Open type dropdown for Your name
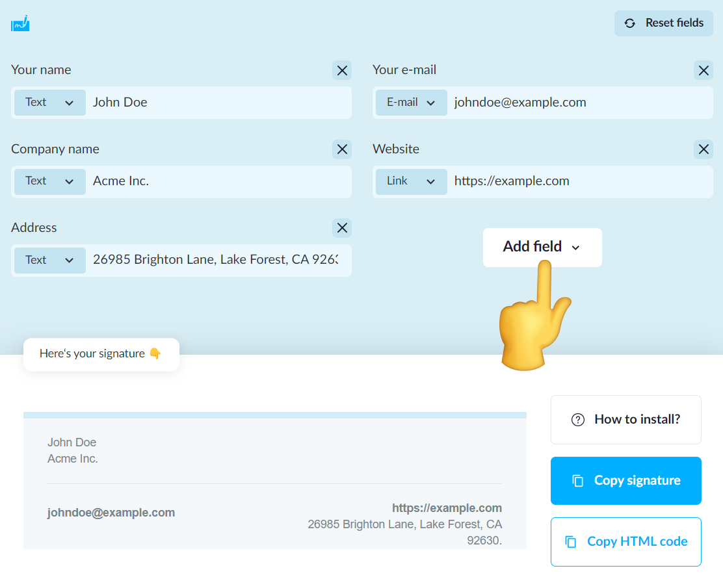The height and width of the screenshot is (588, 723). pyautogui.click(x=50, y=103)
